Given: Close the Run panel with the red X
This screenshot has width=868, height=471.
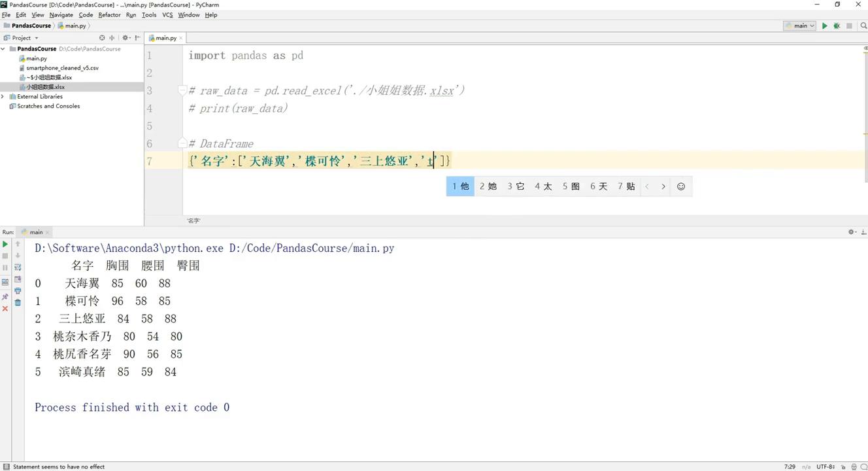Looking at the screenshot, I should pyautogui.click(x=5, y=309).
